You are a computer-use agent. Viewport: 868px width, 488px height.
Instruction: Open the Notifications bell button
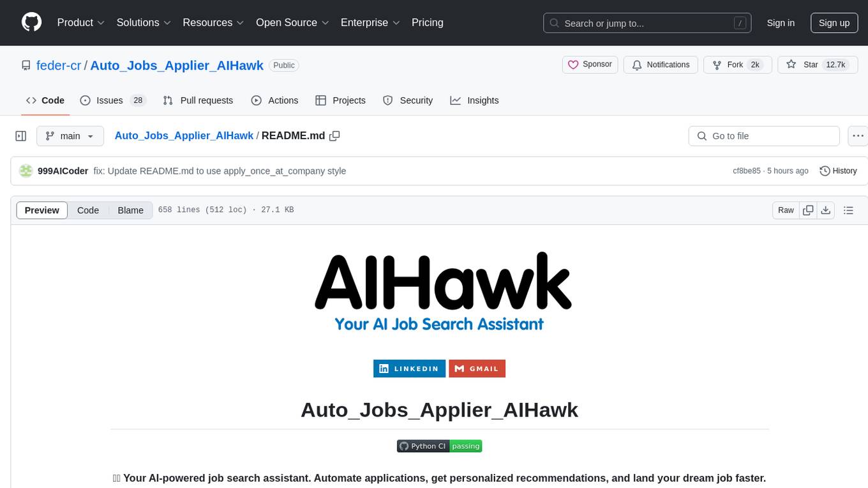pyautogui.click(x=661, y=65)
